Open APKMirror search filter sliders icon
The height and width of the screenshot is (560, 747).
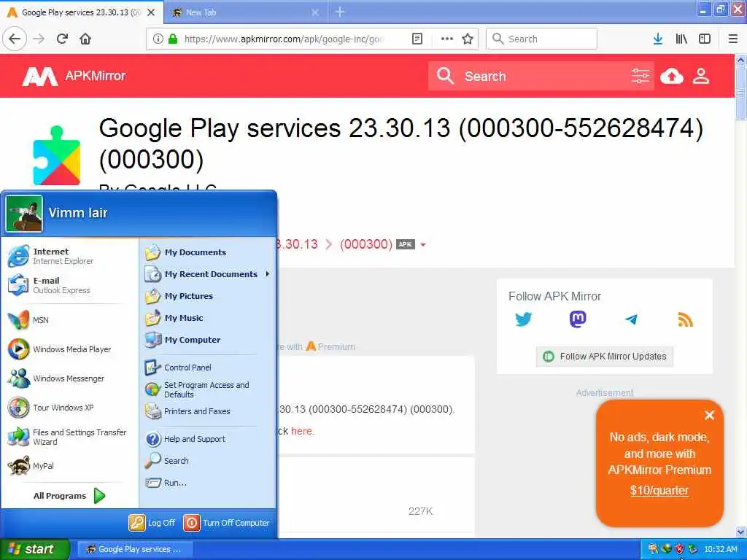(640, 76)
